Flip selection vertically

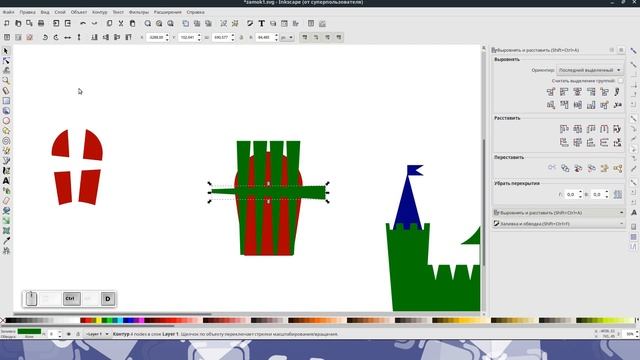pyautogui.click(x=79, y=38)
